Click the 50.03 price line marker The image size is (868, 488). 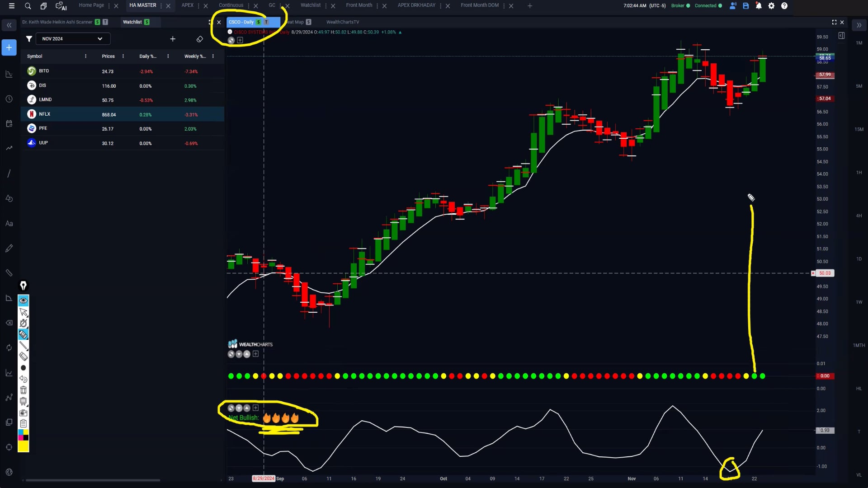(x=825, y=273)
